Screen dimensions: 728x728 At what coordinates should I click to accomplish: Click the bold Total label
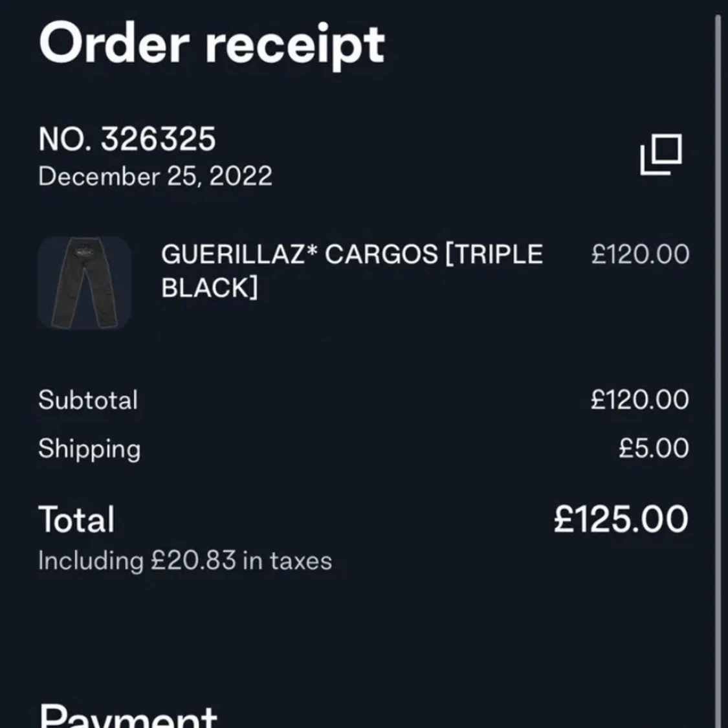pyautogui.click(x=76, y=520)
